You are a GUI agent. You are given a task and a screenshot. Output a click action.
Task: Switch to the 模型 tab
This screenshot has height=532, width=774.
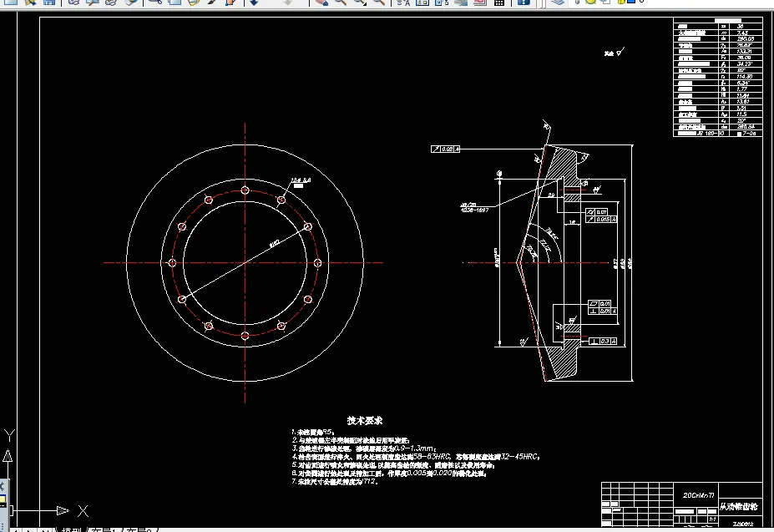click(71, 530)
